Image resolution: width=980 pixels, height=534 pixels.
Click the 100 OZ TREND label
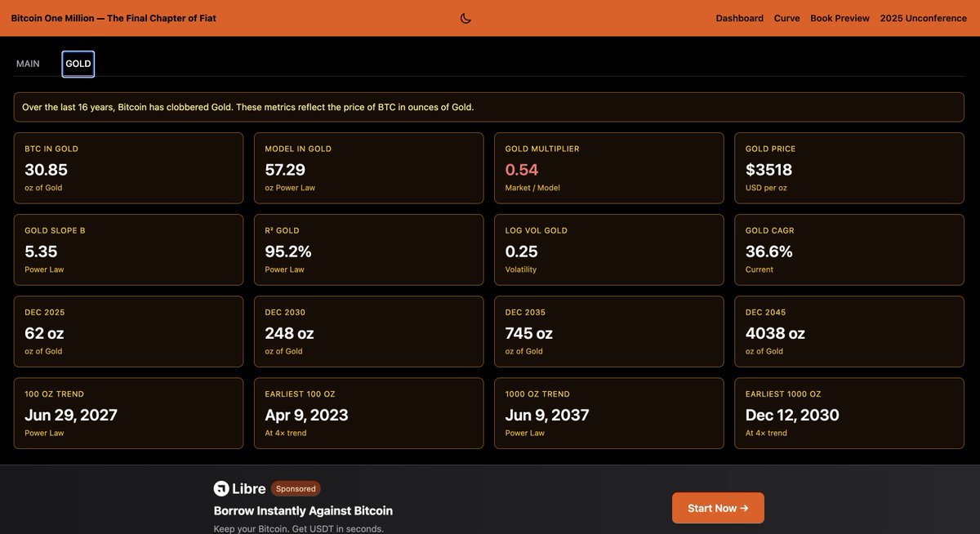click(54, 394)
